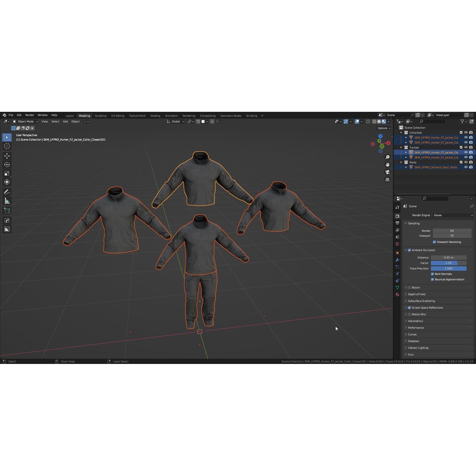Viewport: 476px width, 476px height.
Task: Open the Object menu in header
Action: [75, 121]
